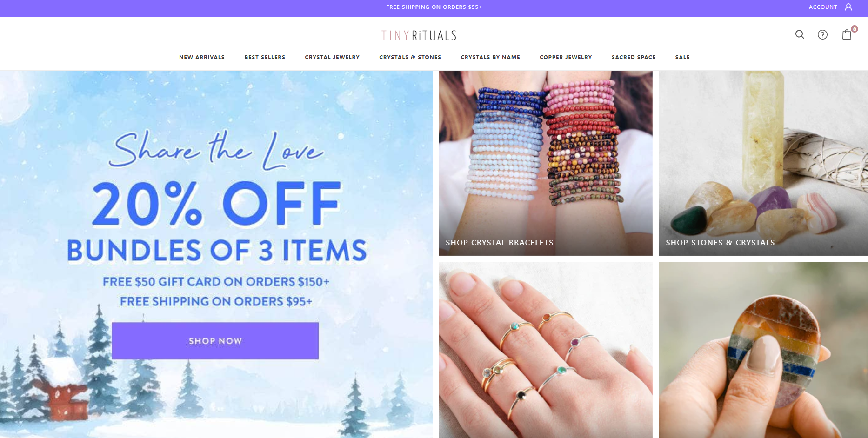Open the New Arrivals menu
This screenshot has height=438, width=868.
pyautogui.click(x=202, y=57)
